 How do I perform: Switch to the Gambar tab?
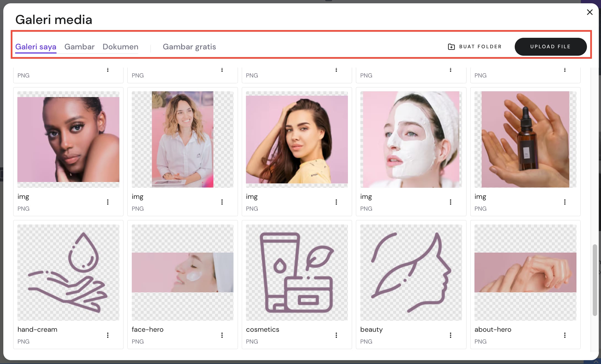click(79, 47)
